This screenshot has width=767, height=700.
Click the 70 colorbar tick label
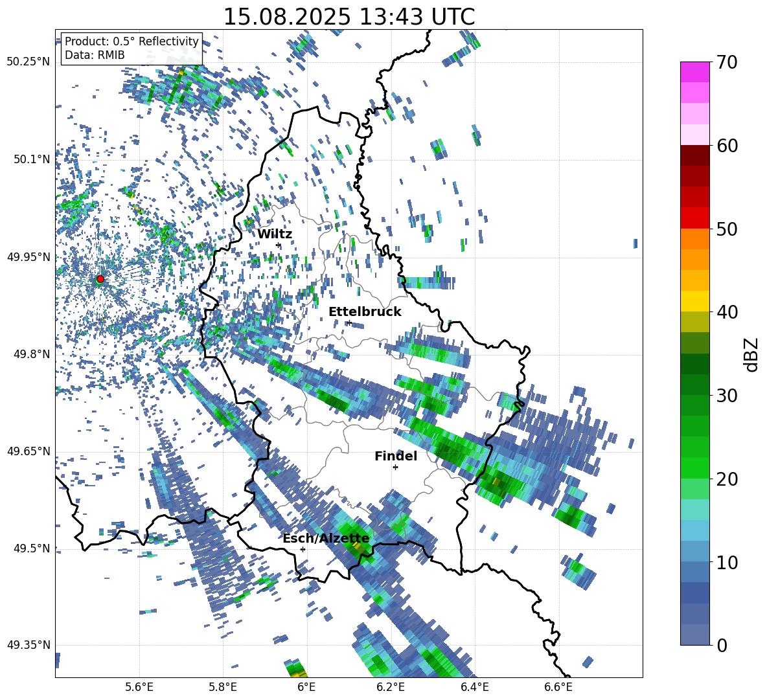tap(727, 63)
